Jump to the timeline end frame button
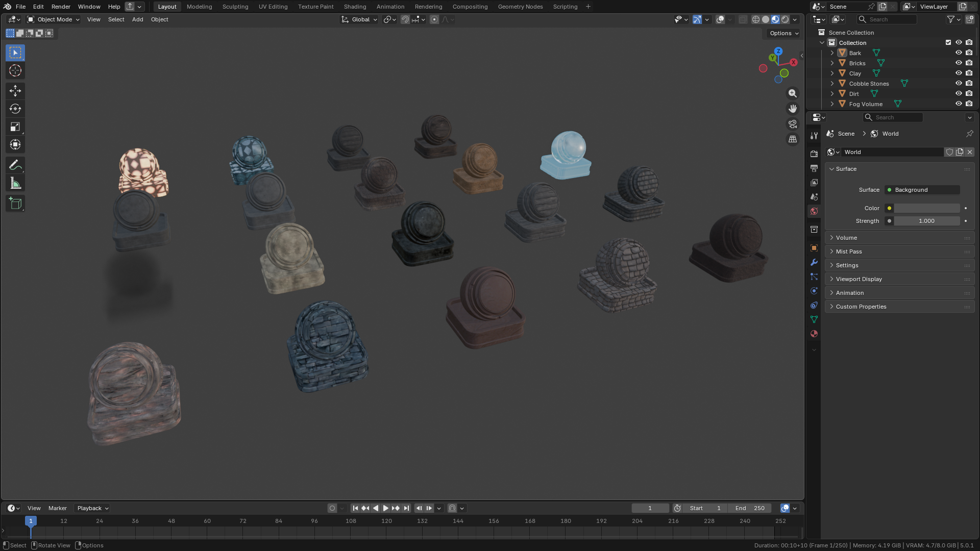Screen dimensions: 980x551 (406, 508)
